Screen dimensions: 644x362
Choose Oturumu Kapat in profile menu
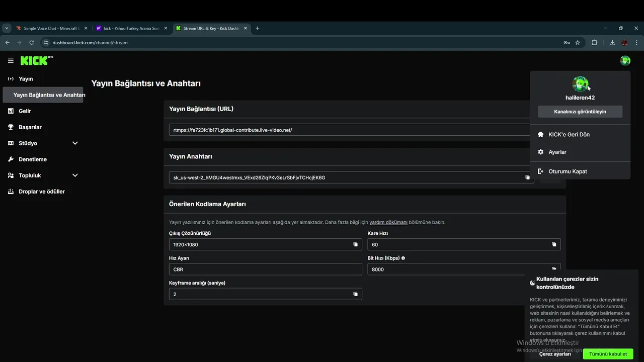[567, 171]
